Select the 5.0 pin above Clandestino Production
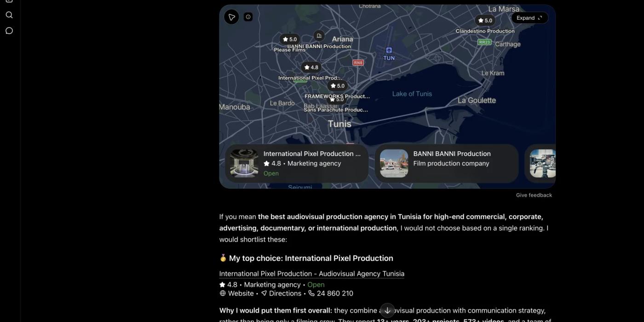 [x=485, y=20]
